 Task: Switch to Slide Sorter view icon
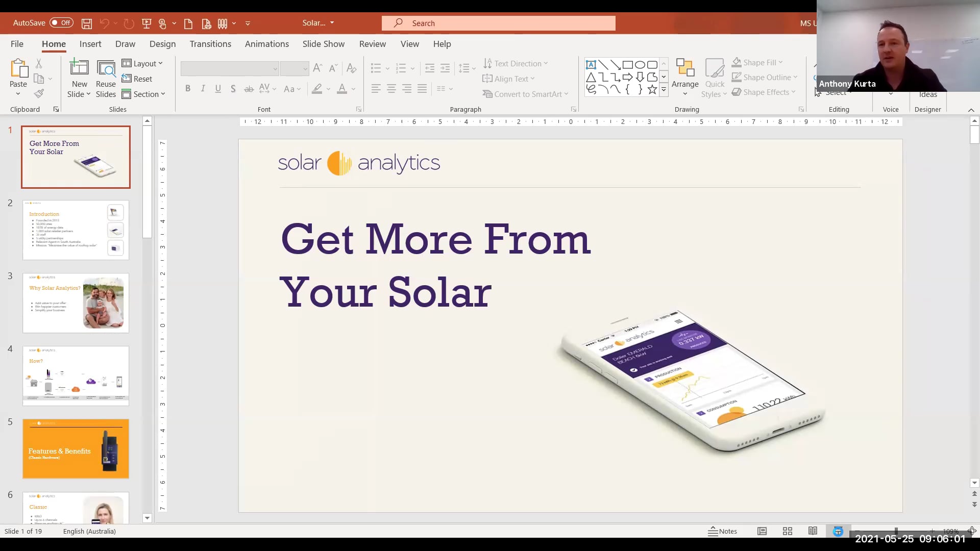[788, 531]
